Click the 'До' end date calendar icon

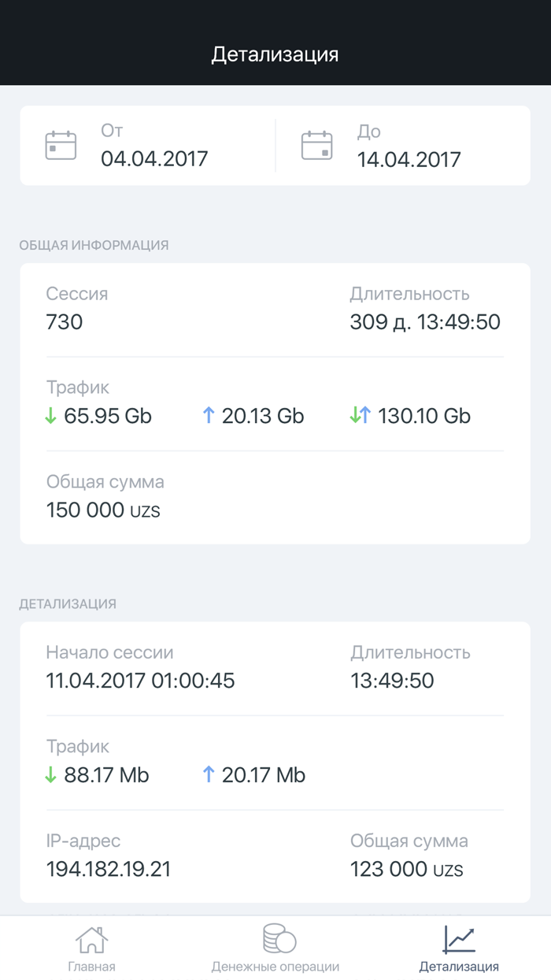(x=316, y=146)
